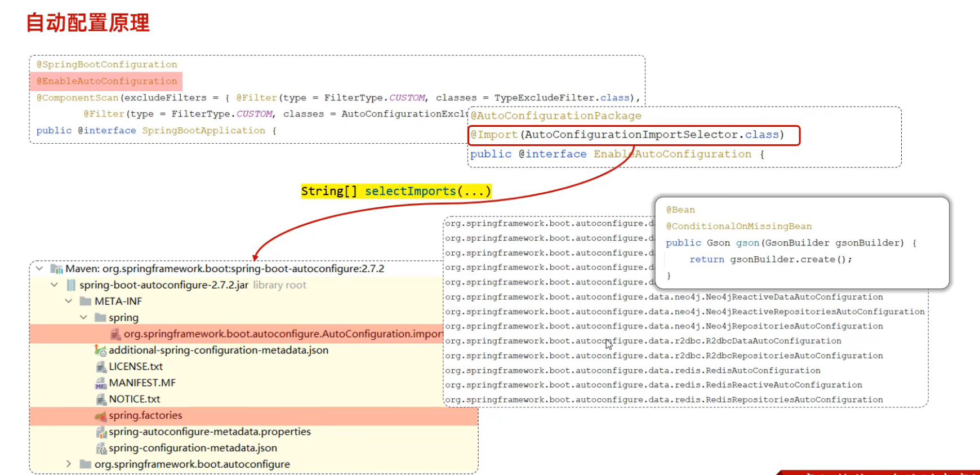Click the return gsonBuilder.create(); line
Viewport: 980px width, 475px height.
pyautogui.click(x=770, y=260)
